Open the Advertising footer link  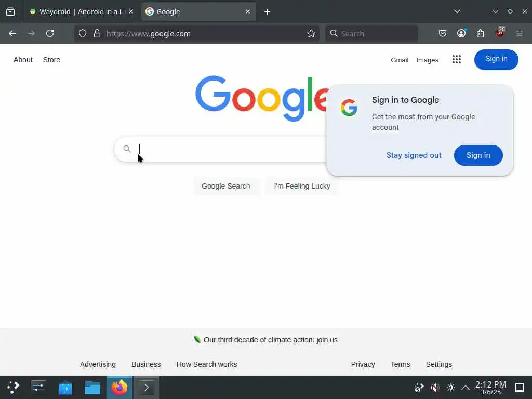(x=98, y=364)
